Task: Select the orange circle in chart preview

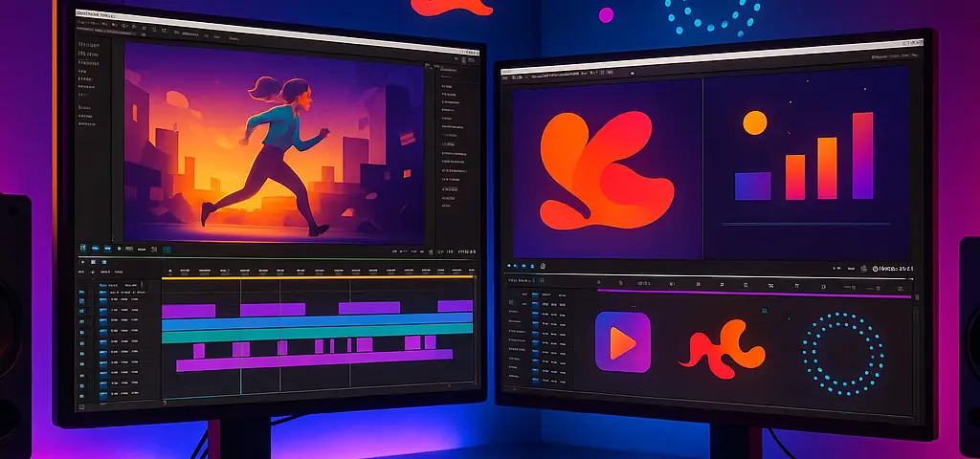Action: tap(755, 122)
